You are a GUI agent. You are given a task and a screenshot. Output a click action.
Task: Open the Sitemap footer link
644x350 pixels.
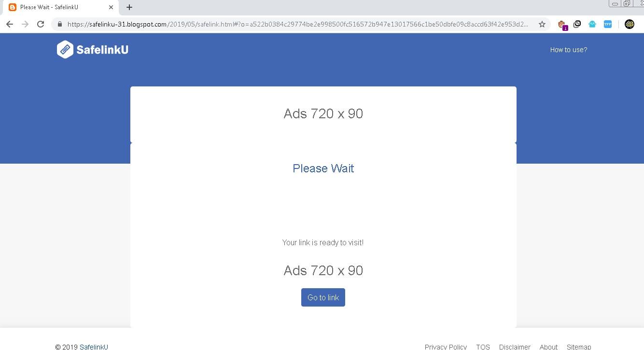pyautogui.click(x=579, y=347)
